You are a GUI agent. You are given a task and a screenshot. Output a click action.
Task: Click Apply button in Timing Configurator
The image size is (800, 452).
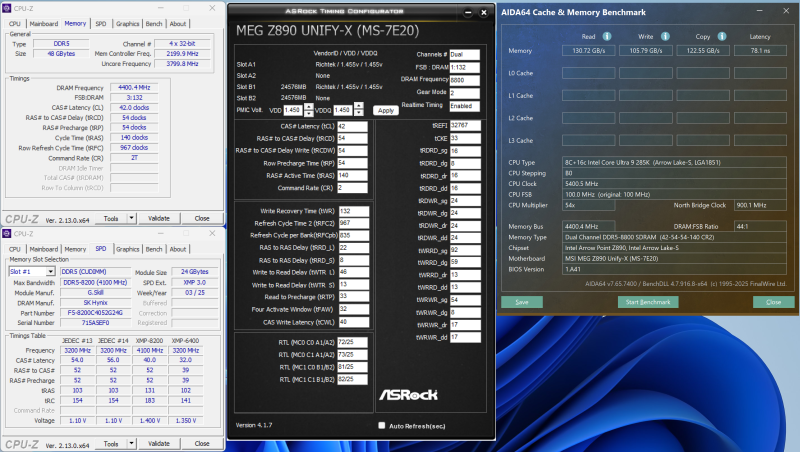click(x=386, y=110)
